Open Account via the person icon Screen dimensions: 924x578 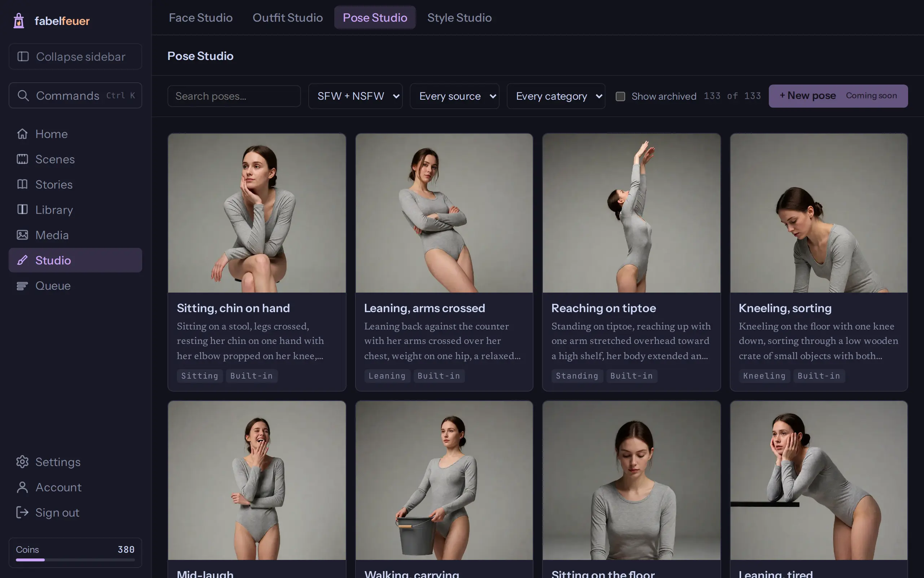point(22,487)
